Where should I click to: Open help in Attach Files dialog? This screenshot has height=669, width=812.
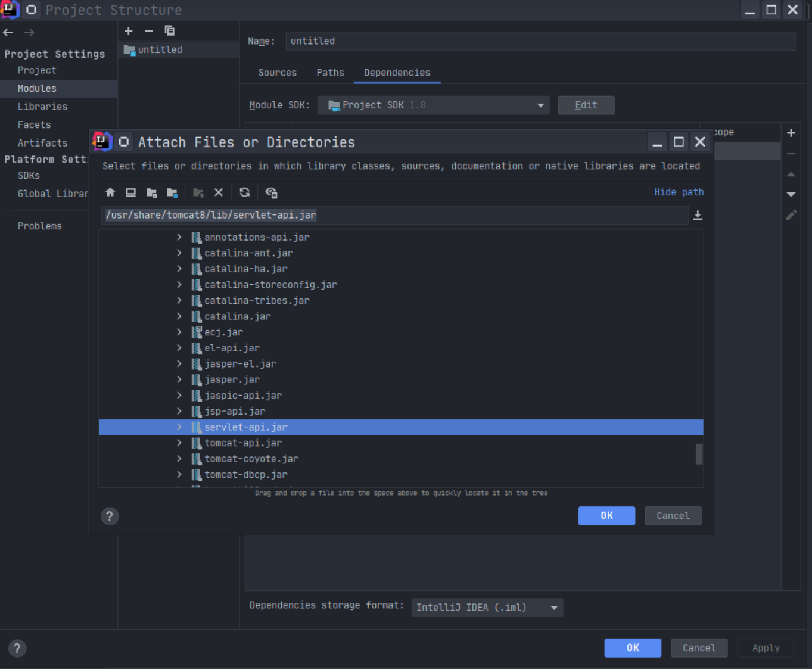tap(110, 516)
